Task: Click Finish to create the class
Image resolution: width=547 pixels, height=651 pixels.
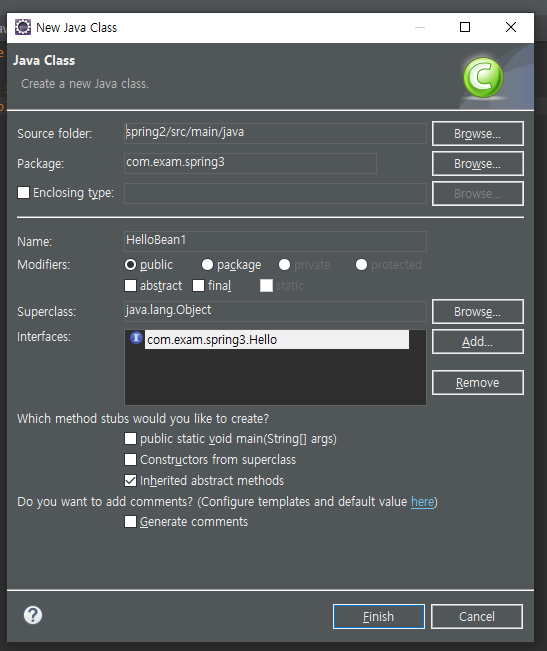Action: tap(379, 617)
